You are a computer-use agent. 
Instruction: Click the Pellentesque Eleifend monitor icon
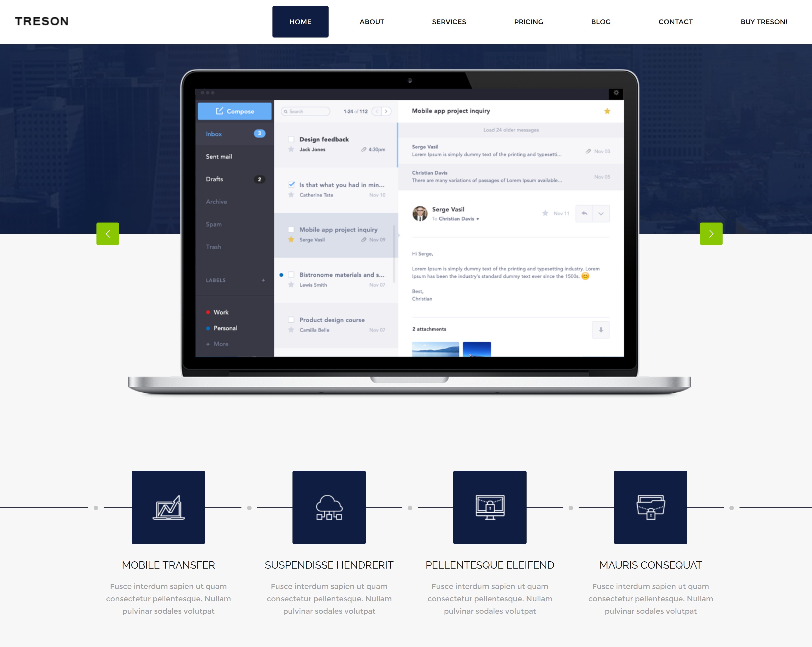point(490,508)
